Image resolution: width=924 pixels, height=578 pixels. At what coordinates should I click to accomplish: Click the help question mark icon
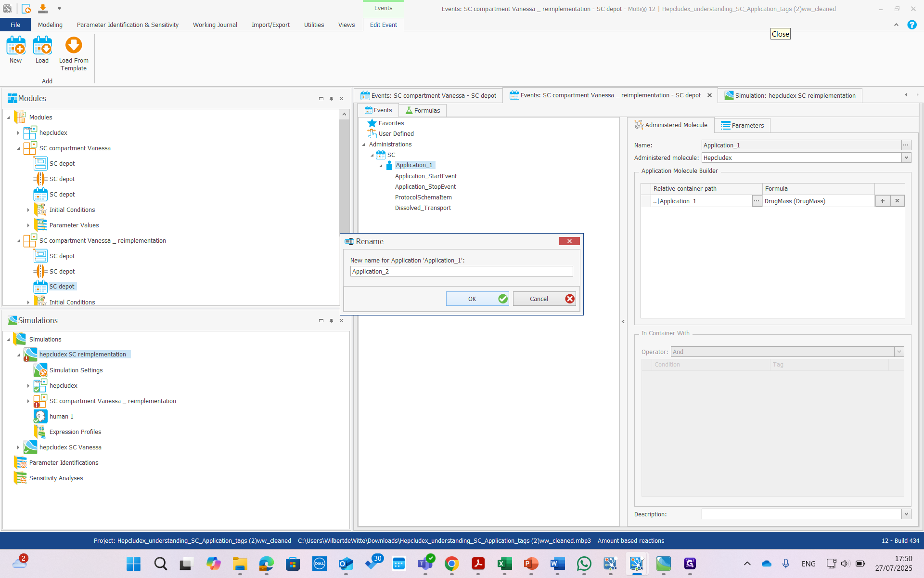911,25
